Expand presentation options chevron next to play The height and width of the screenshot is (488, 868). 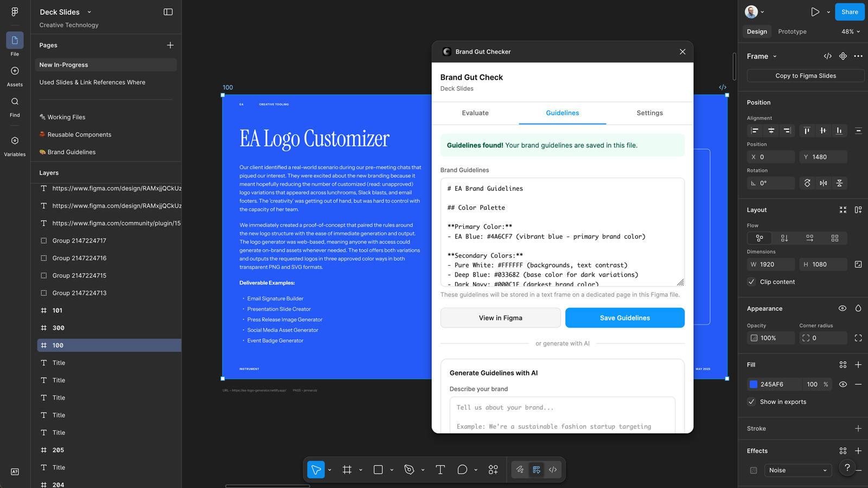(x=828, y=12)
